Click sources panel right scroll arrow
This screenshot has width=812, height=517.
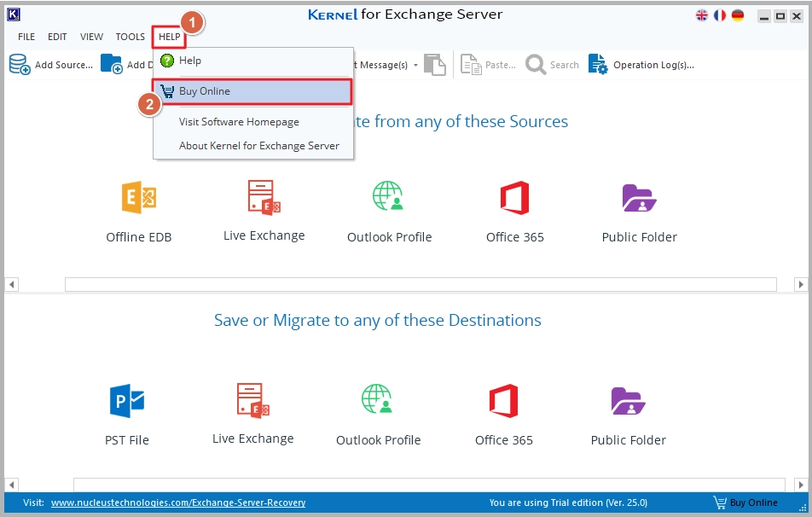[801, 284]
